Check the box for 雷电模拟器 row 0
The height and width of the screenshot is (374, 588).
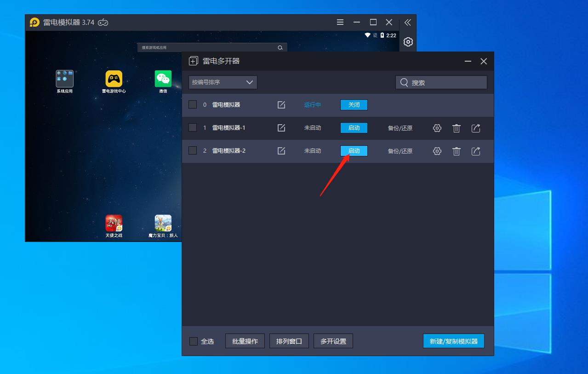[193, 104]
